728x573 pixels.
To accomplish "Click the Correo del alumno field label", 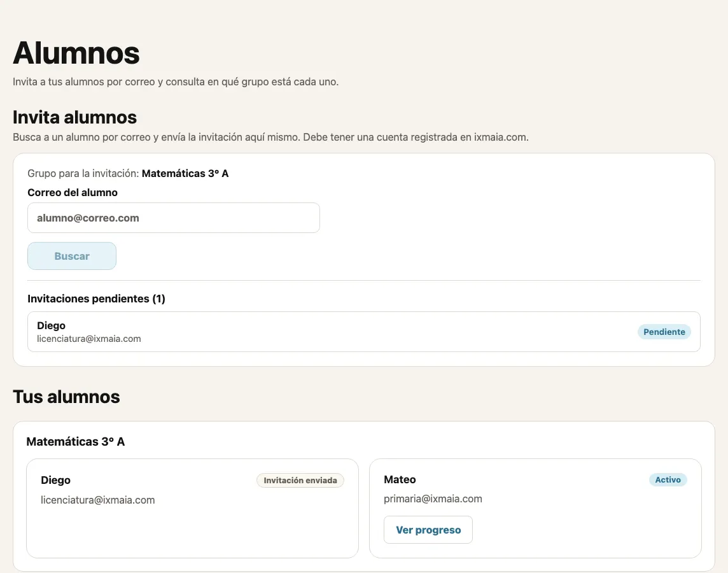I will pos(73,192).
